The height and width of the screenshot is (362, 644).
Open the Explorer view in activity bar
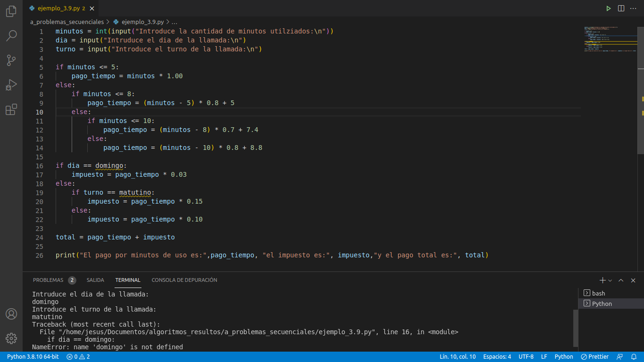pos(11,11)
